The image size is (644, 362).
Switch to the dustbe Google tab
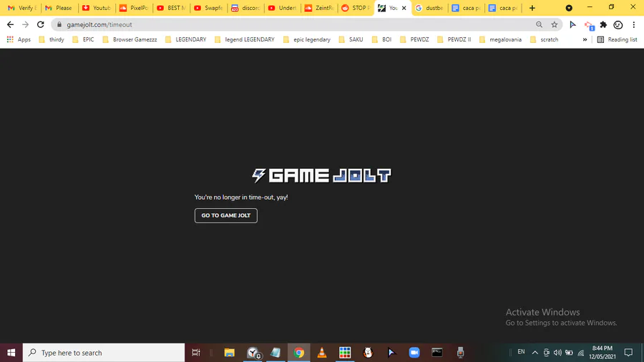click(x=430, y=8)
